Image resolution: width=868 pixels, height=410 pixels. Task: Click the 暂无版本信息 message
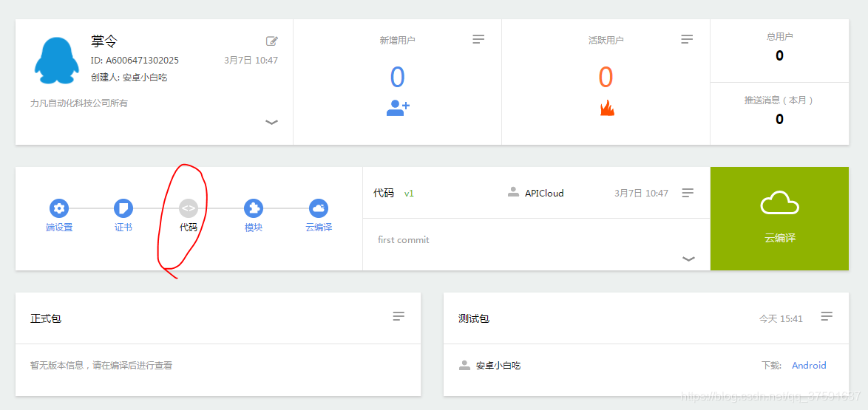tap(101, 365)
